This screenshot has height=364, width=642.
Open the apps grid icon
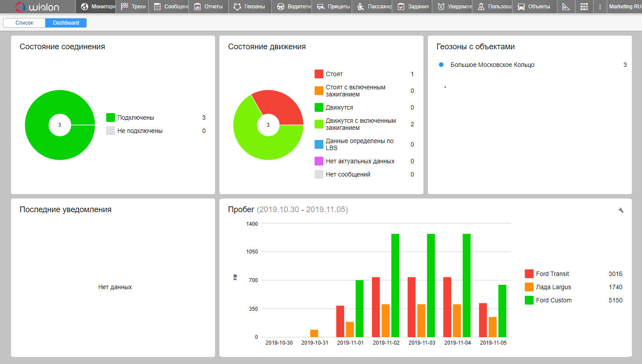pos(584,7)
